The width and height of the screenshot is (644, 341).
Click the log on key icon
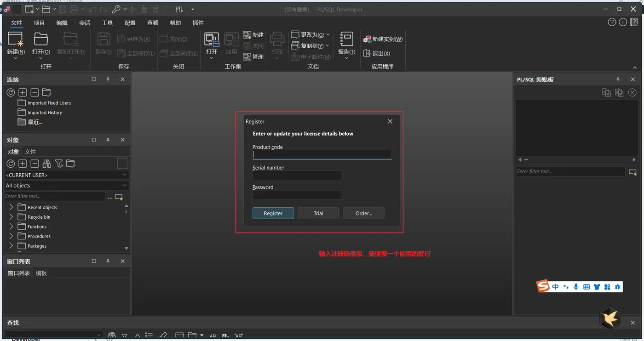[116, 9]
